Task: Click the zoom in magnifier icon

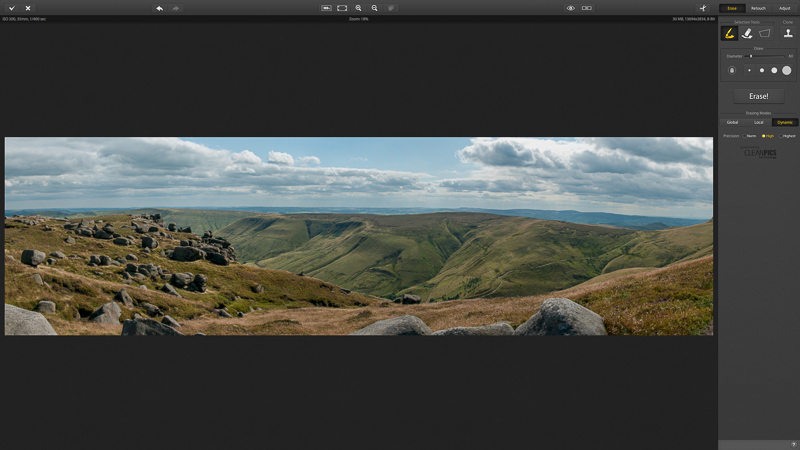Action: pos(358,8)
